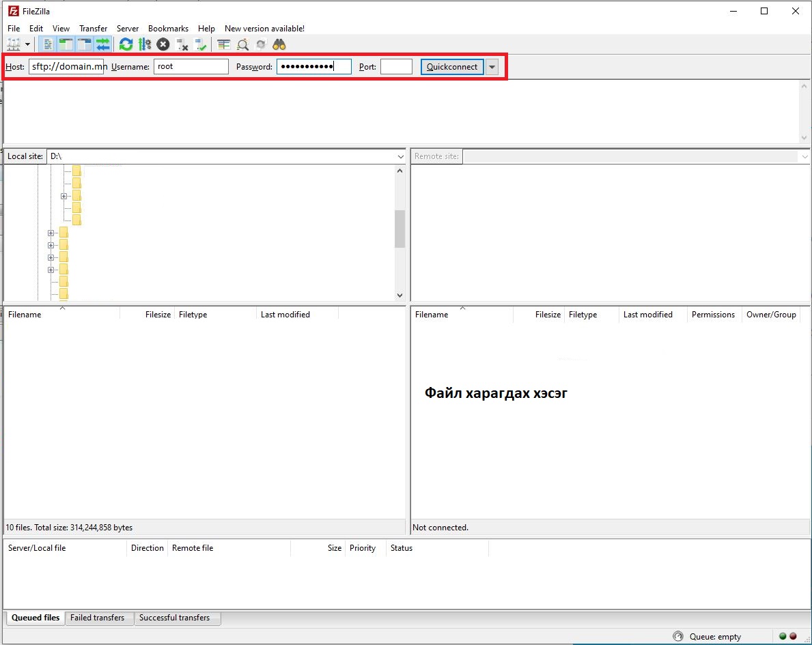Click the local tree vertical scrollbar thumb
The image size is (812, 645).
pos(400,229)
